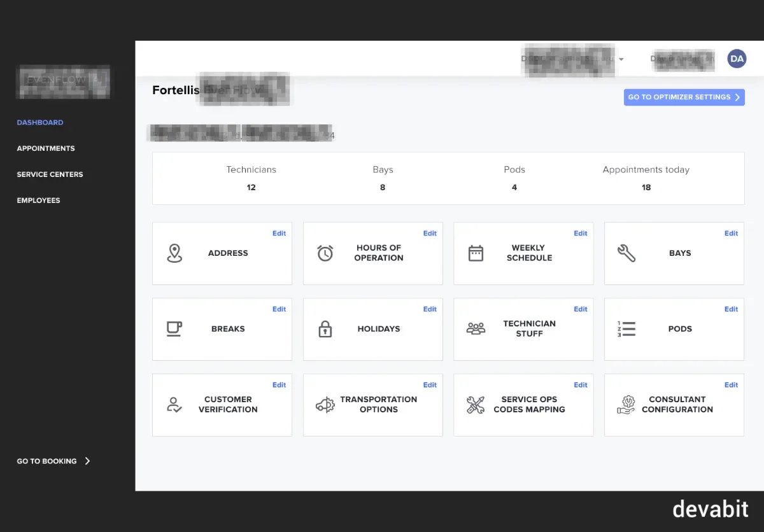Click the Technicians count label
The image size is (764, 532).
pos(251,170)
